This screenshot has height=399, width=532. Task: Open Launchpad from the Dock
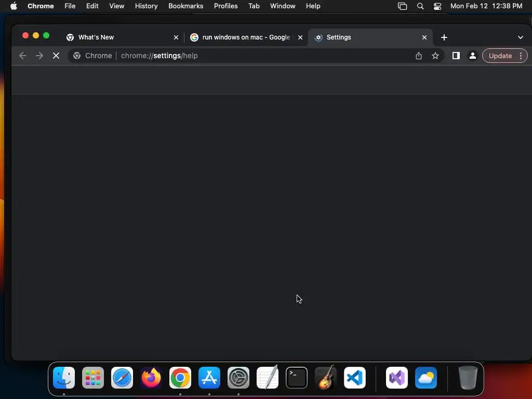click(93, 378)
